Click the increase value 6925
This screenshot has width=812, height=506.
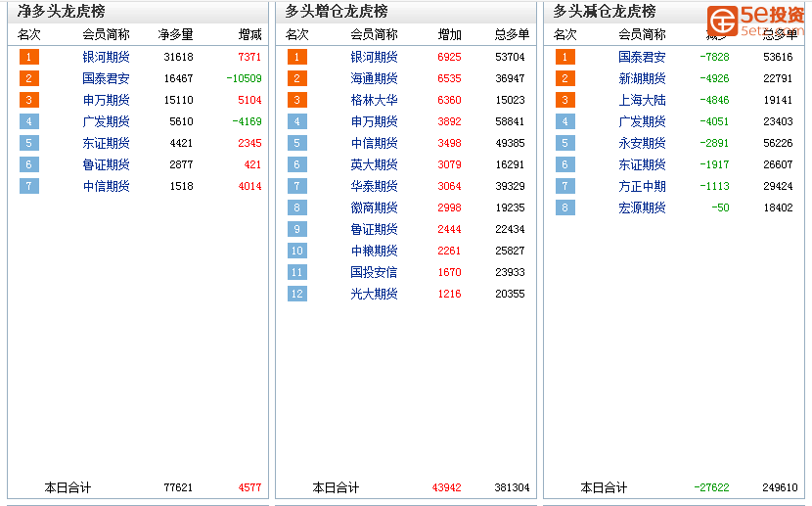(449, 57)
